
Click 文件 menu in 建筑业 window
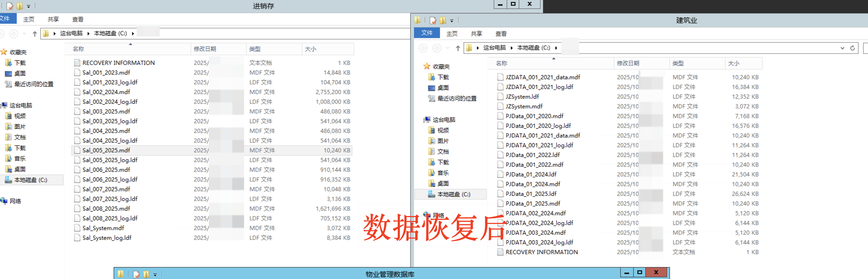(427, 33)
